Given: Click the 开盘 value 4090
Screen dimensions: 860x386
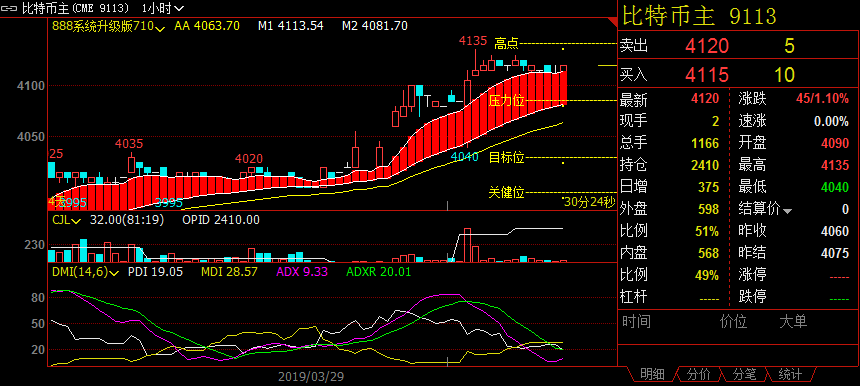Looking at the screenshot, I should (835, 143).
